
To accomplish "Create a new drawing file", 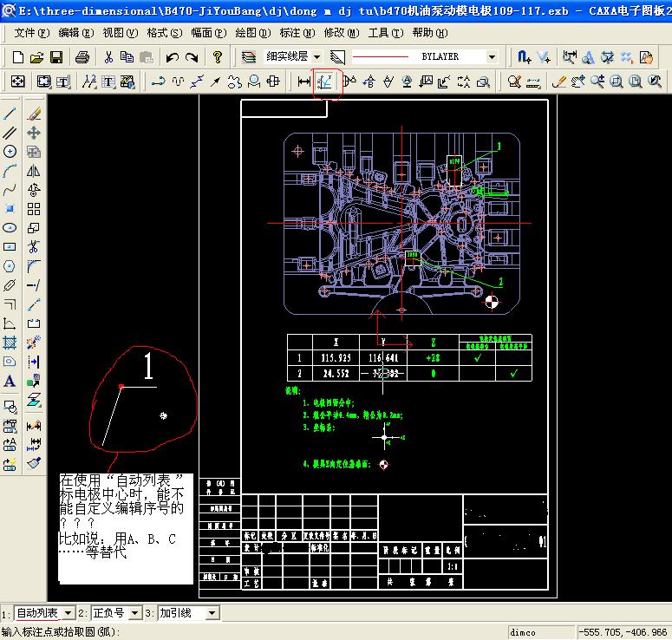I will [17, 57].
